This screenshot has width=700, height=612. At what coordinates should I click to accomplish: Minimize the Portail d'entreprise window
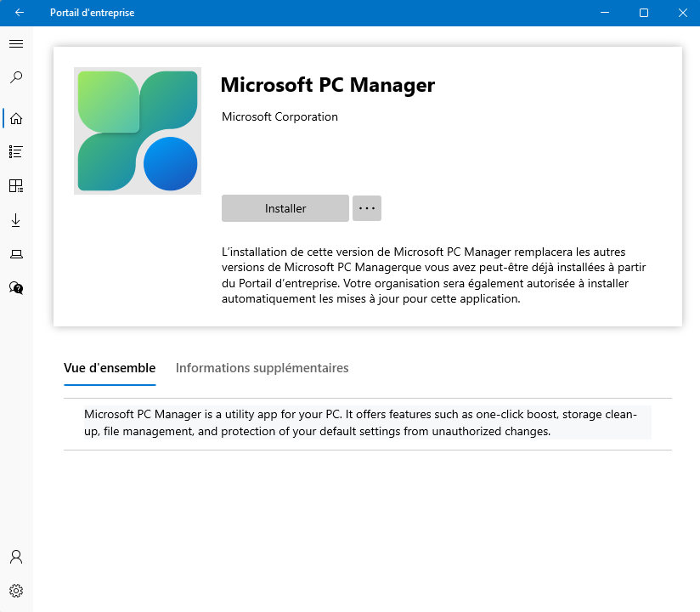click(605, 13)
